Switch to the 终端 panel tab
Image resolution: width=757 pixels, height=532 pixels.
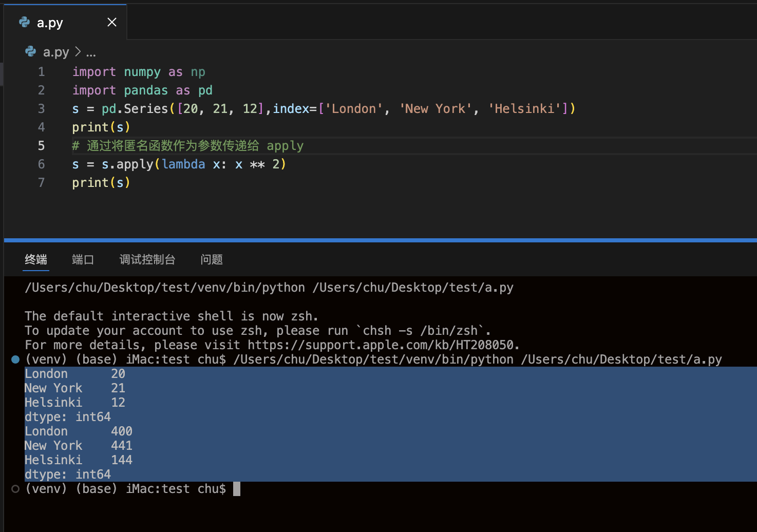pyautogui.click(x=36, y=259)
